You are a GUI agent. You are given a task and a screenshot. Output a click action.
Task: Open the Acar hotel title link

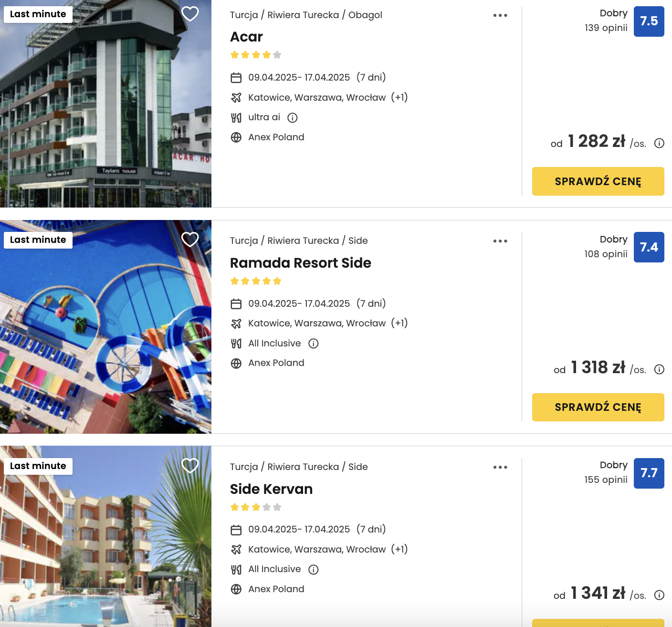[246, 37]
